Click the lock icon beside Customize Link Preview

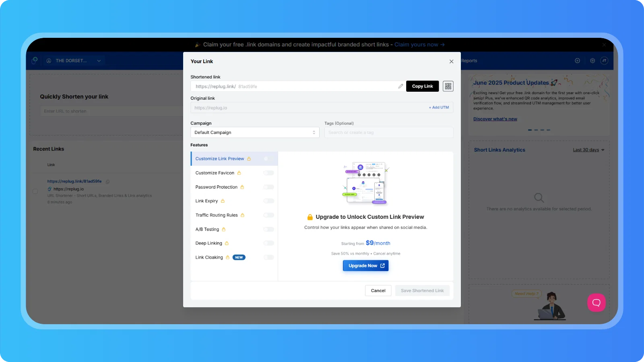249,159
